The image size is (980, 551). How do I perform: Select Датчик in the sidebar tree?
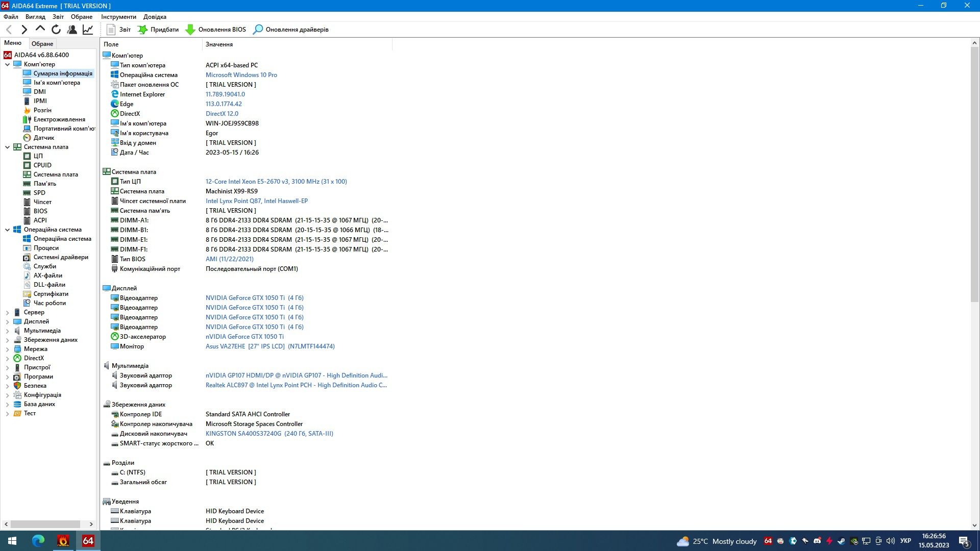coord(43,138)
